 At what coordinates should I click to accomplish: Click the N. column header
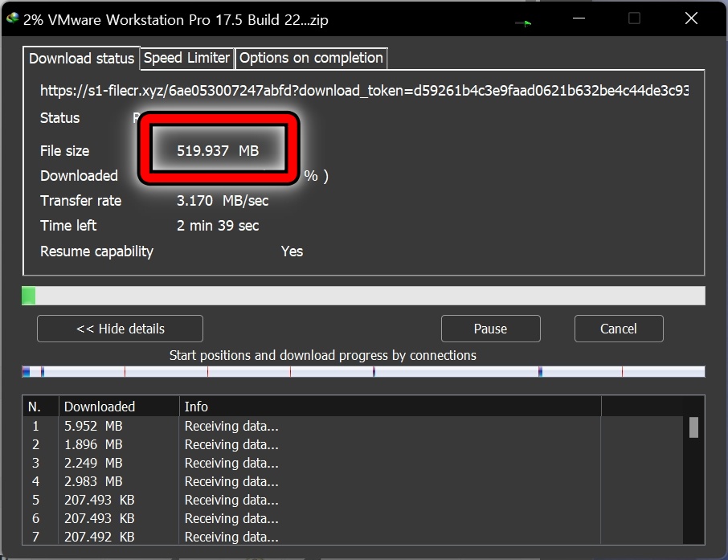(x=40, y=407)
